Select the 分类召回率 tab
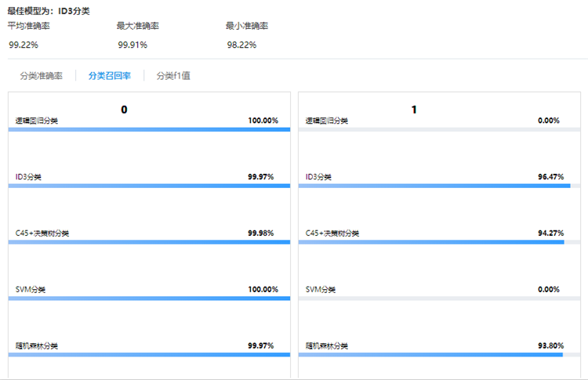Viewport: 588px width, 380px height. coord(109,76)
